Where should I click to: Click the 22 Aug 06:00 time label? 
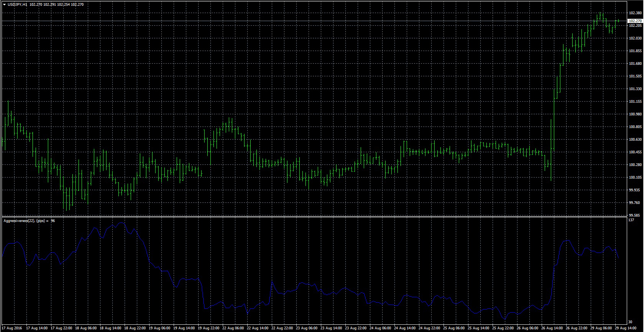click(x=233, y=329)
